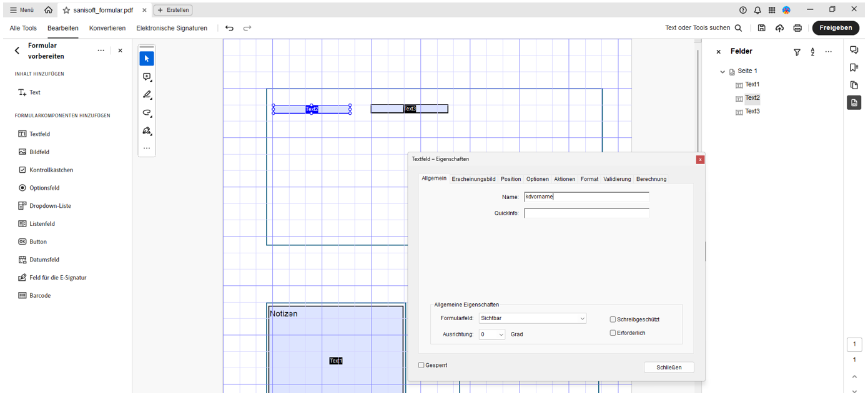Open the apps grid launcher

772,10
